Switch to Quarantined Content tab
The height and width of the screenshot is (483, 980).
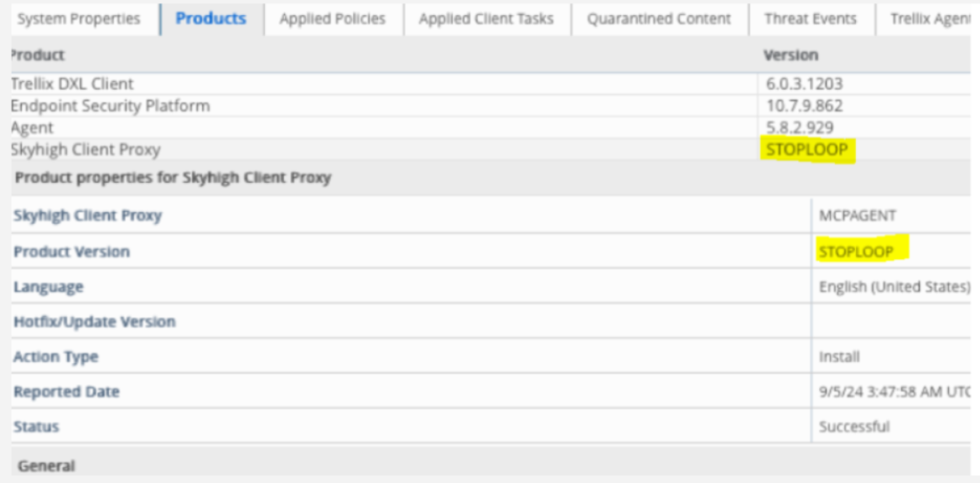coord(659,18)
